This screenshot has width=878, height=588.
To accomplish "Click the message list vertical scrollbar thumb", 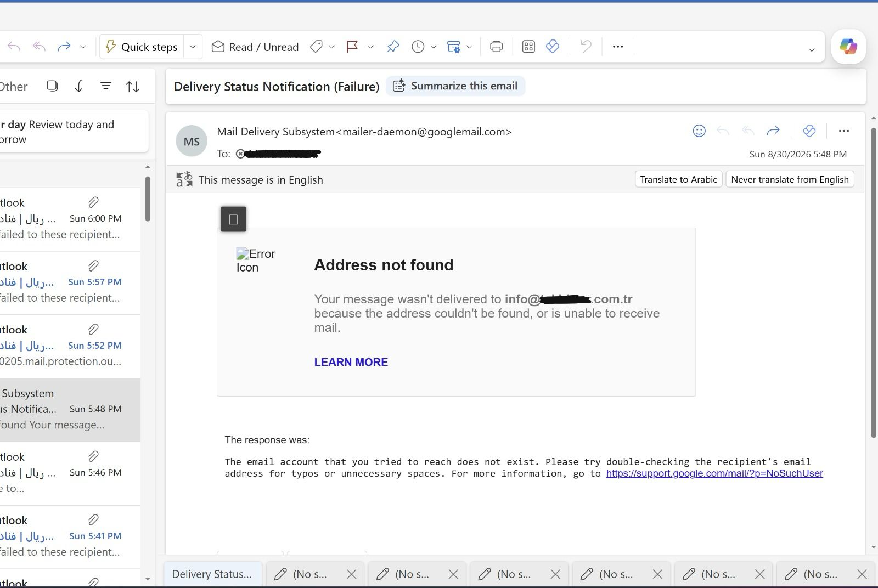I will coord(147,199).
